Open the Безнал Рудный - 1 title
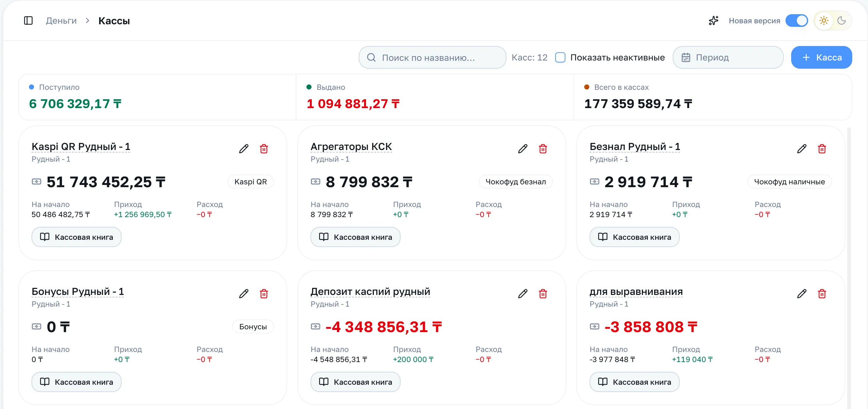868x409 pixels. (635, 147)
